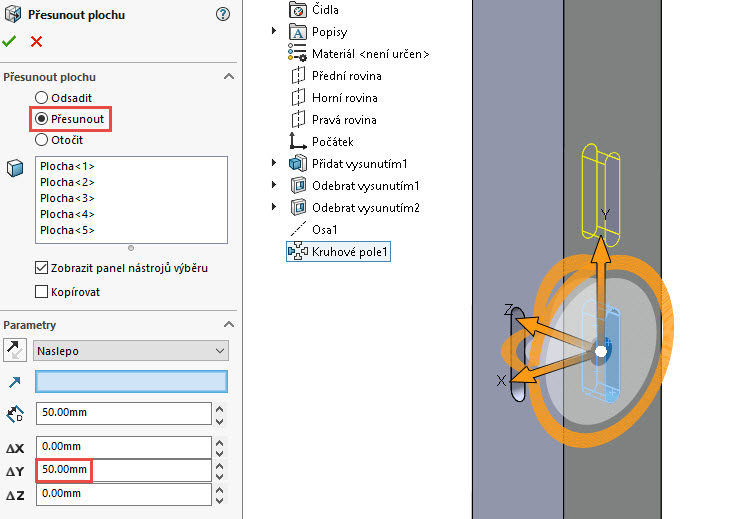Click the Osa1 axis icon

pos(298,229)
